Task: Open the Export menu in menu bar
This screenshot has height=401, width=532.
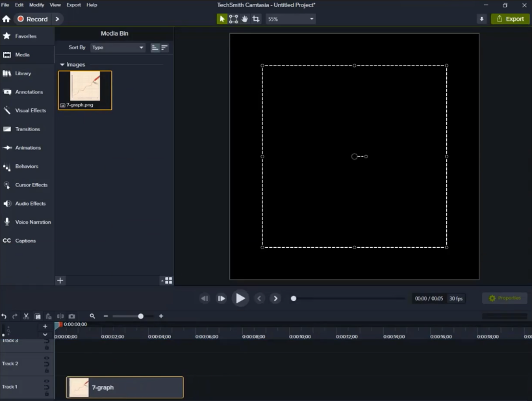Action: (x=73, y=5)
